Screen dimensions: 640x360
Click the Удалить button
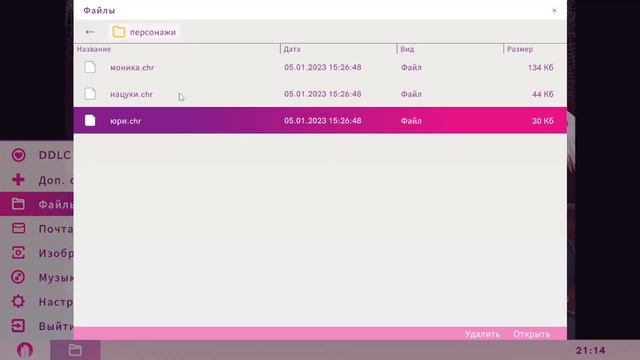click(482, 334)
